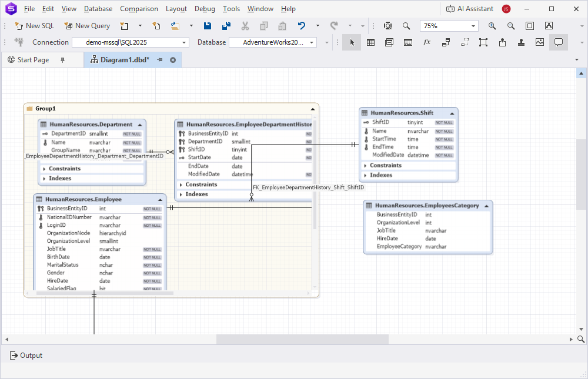This screenshot has height=379, width=588.
Task: Select the New Procedure tool
Action: [x=408, y=42]
